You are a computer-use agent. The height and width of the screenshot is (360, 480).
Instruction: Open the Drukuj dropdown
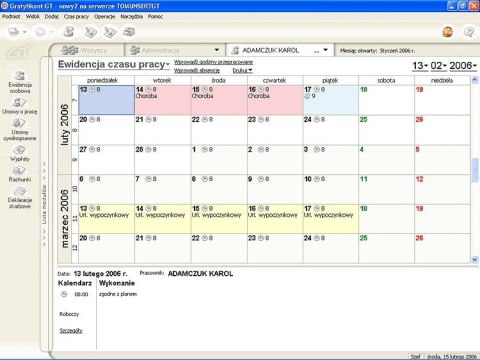click(x=242, y=70)
